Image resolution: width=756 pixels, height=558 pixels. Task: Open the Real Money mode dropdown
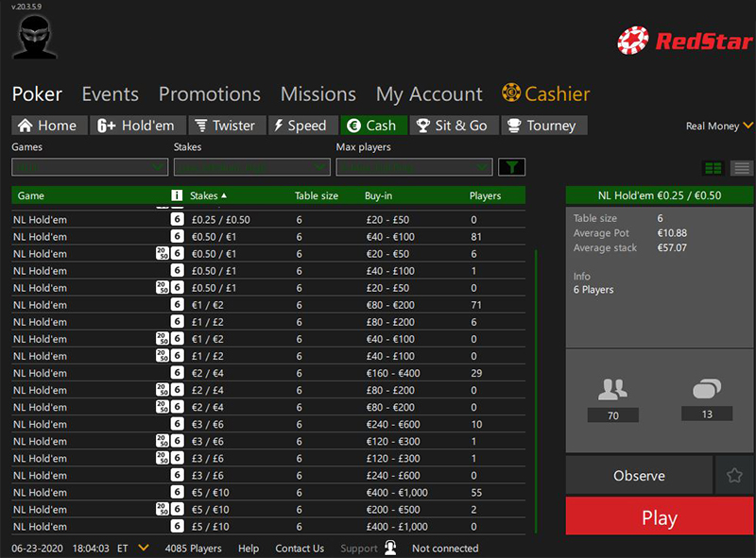click(x=719, y=126)
